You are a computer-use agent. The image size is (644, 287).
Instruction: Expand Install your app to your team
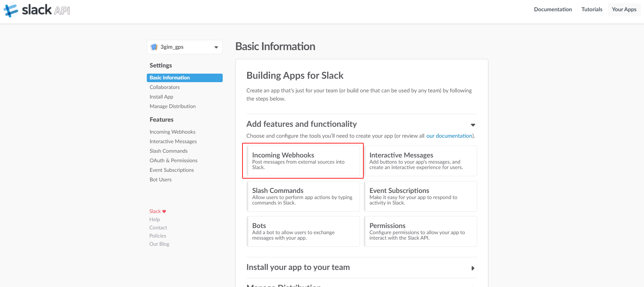point(473,268)
